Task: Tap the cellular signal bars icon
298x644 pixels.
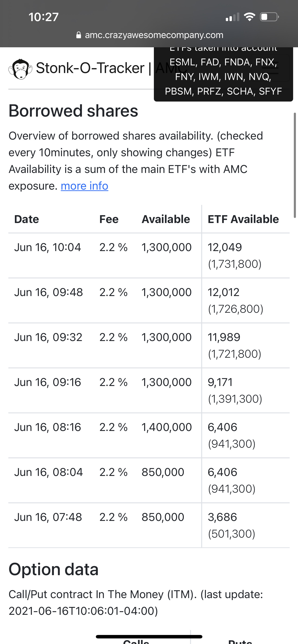Action: coord(232,17)
